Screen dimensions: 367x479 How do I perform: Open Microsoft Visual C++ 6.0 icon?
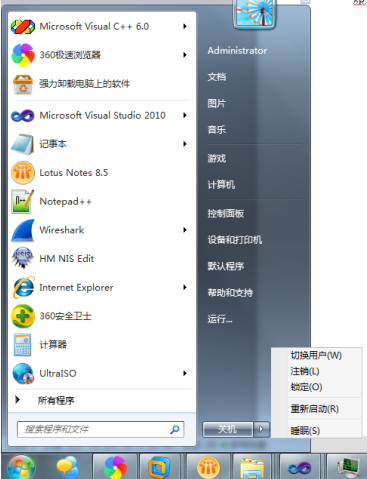[x=23, y=27]
